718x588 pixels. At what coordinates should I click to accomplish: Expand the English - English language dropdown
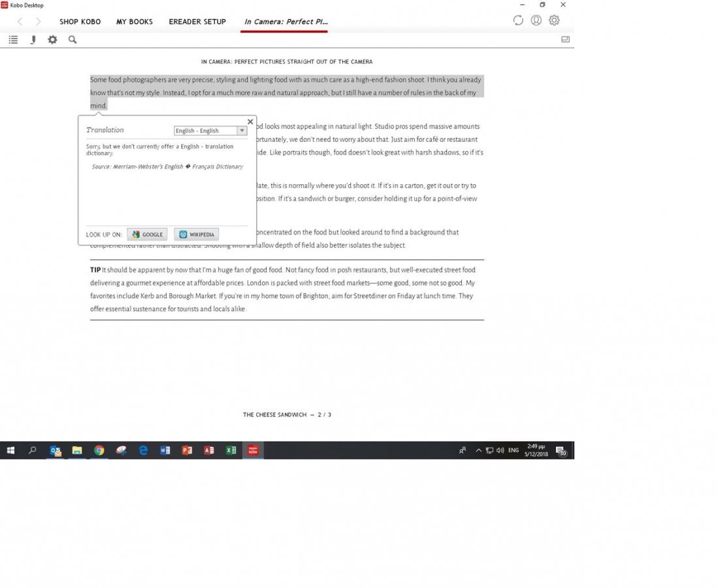[x=242, y=131]
